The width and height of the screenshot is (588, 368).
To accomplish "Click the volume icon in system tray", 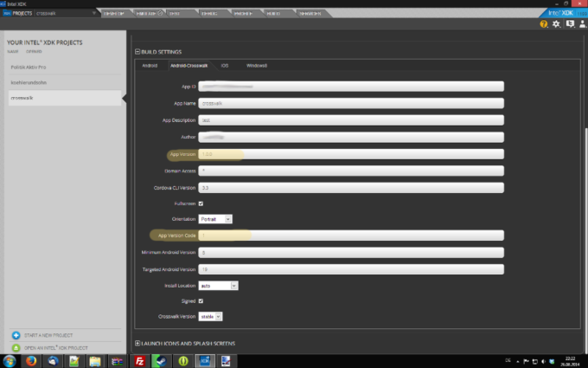I will coord(543,361).
